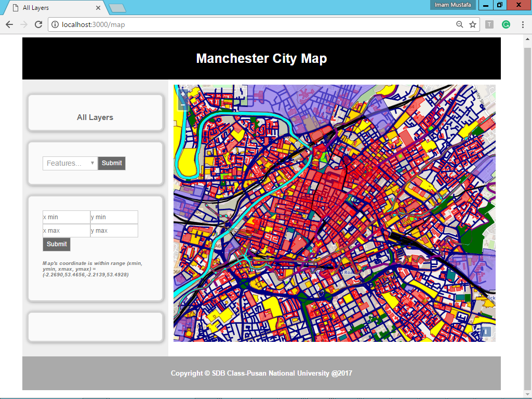
Task: Bookmark this page with star icon
Action: click(x=473, y=24)
